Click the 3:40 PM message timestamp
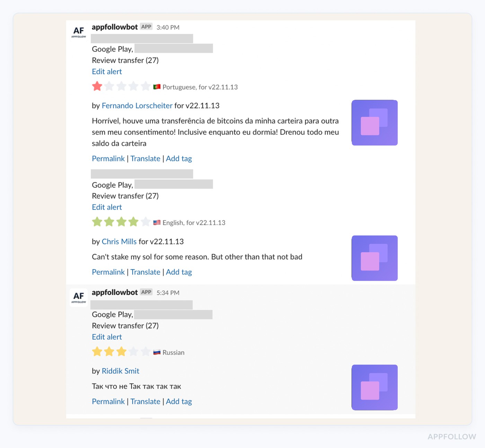 click(x=168, y=27)
